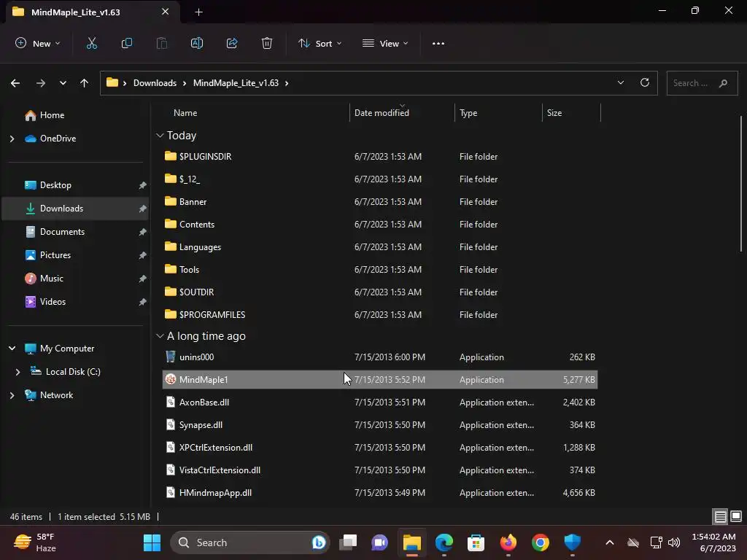Click the file list vertical scrollbar

741,184
